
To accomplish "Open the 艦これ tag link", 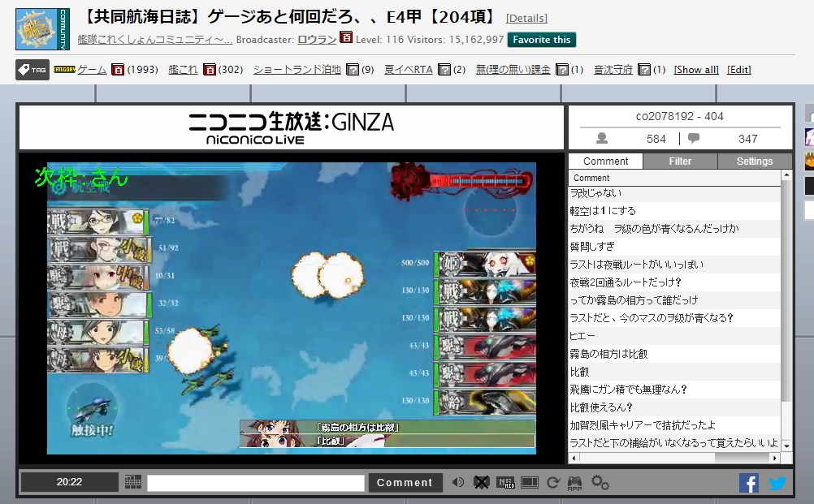I will (183, 70).
